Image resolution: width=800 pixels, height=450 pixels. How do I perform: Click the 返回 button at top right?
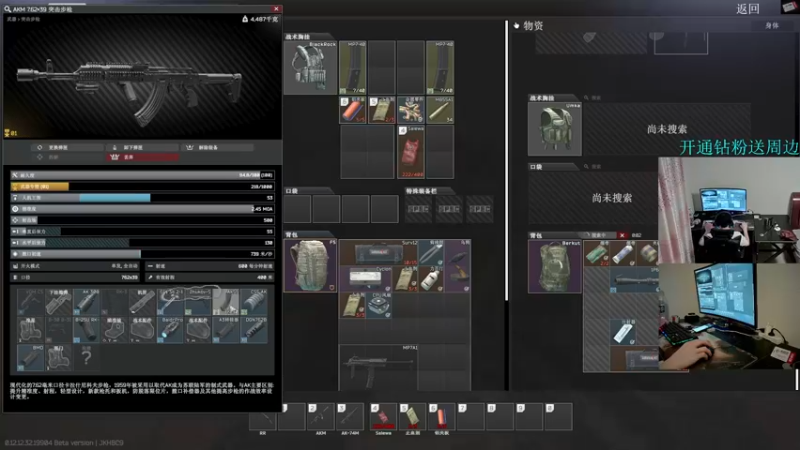tap(747, 9)
